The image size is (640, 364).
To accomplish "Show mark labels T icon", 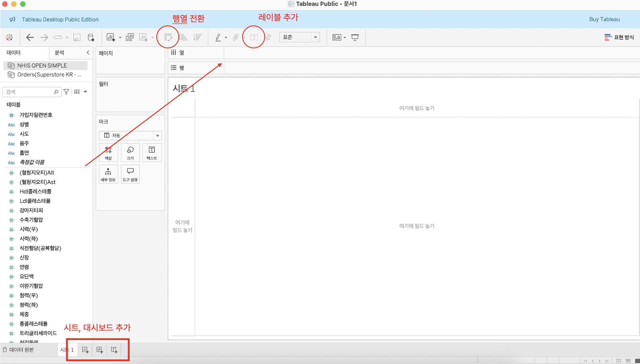I will tap(254, 37).
